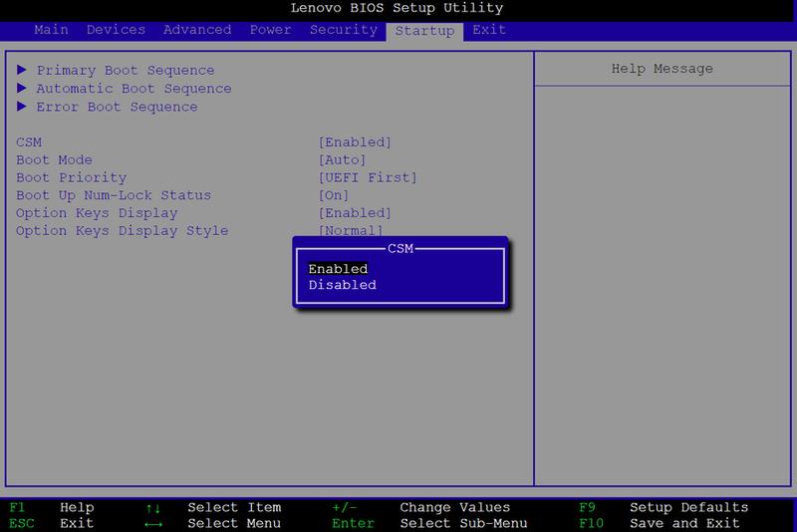Click the up-down arrows Select Item icon
The width and height of the screenshot is (797, 532).
click(153, 508)
